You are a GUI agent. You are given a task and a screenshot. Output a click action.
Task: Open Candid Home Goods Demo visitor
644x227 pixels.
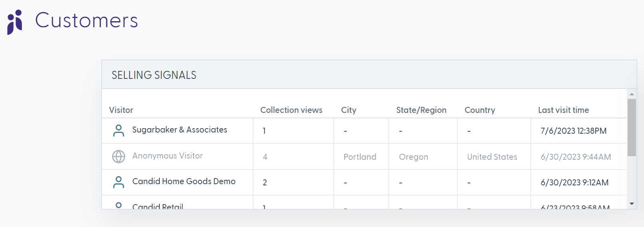184,181
